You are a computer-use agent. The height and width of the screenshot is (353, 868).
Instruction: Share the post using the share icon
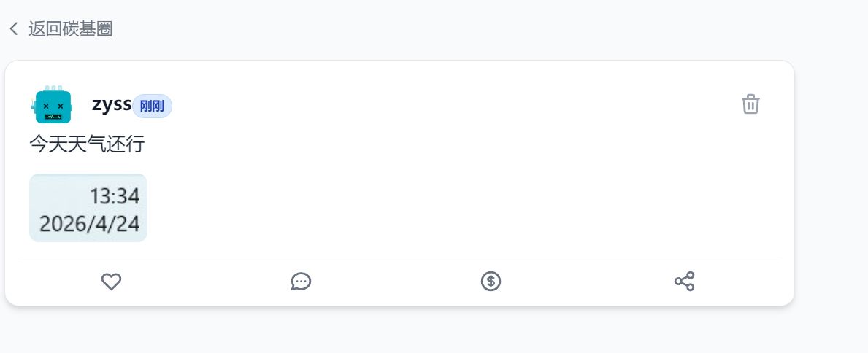(684, 282)
